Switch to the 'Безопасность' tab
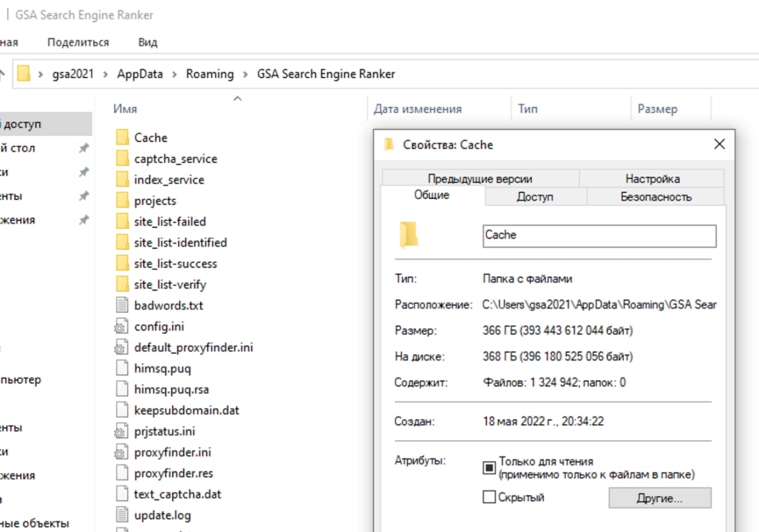This screenshot has width=759, height=532. point(656,196)
